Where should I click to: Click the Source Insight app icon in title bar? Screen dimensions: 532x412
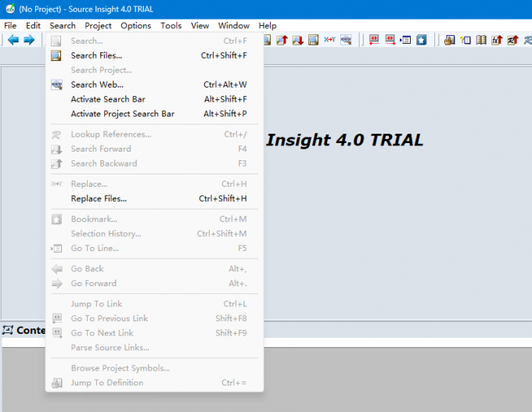coord(10,9)
